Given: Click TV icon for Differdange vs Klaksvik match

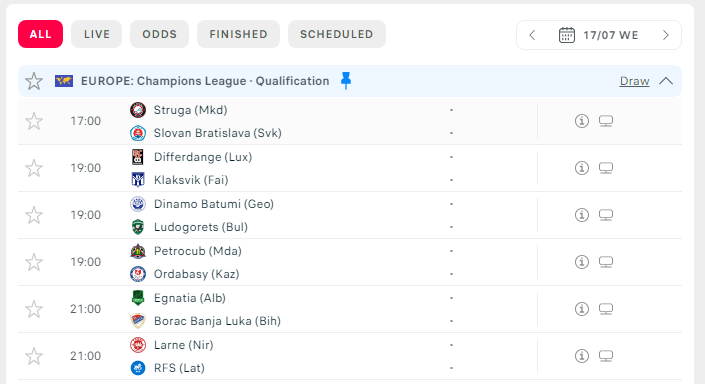Looking at the screenshot, I should tap(606, 168).
